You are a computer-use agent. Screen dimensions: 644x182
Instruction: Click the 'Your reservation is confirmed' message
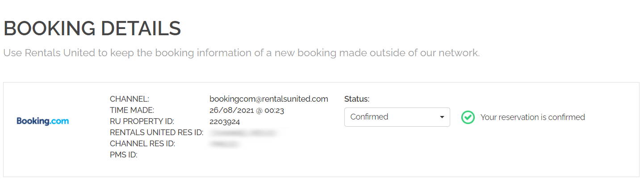(532, 117)
